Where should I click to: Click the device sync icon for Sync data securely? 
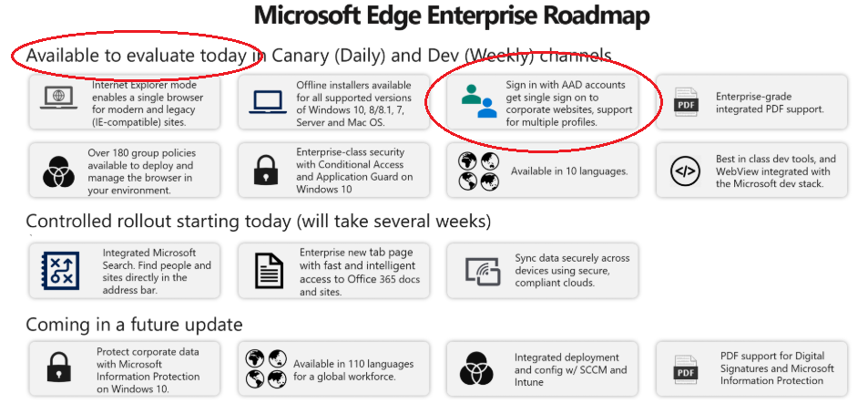tap(483, 271)
